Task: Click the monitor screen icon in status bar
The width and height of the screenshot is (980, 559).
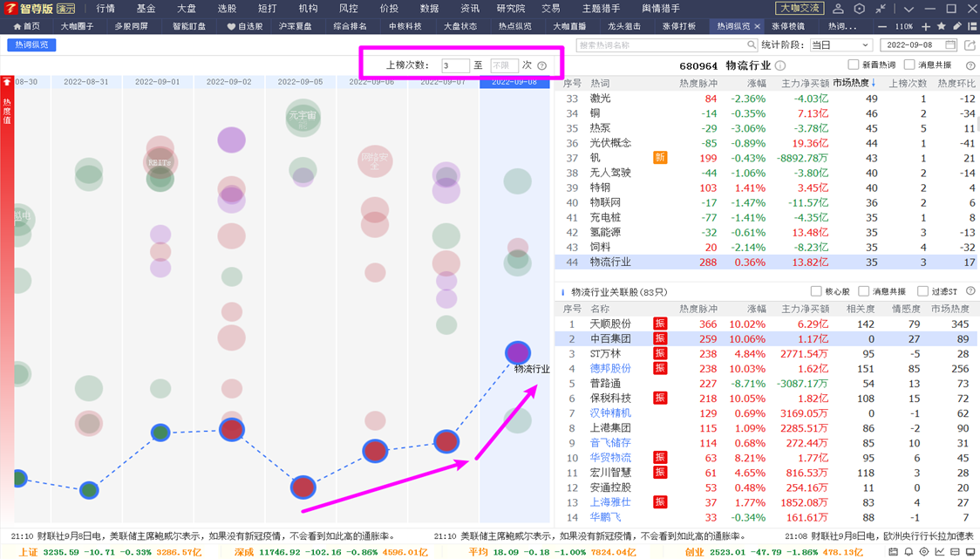Action: tap(970, 552)
